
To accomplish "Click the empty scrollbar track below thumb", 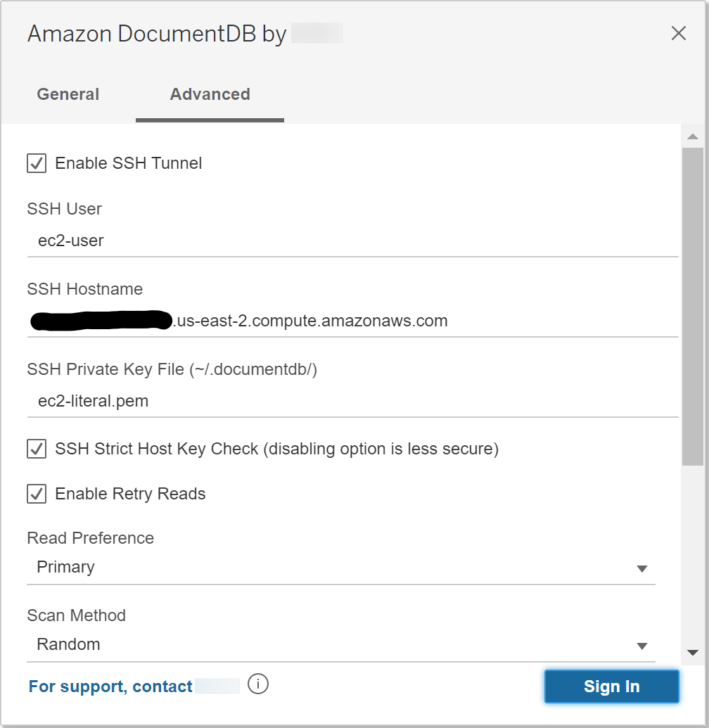I will point(692,556).
